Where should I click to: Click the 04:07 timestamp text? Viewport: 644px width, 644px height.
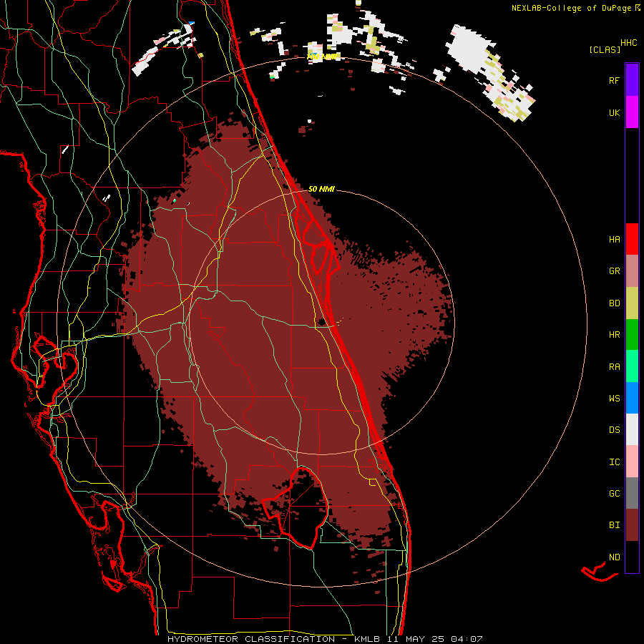click(467, 639)
